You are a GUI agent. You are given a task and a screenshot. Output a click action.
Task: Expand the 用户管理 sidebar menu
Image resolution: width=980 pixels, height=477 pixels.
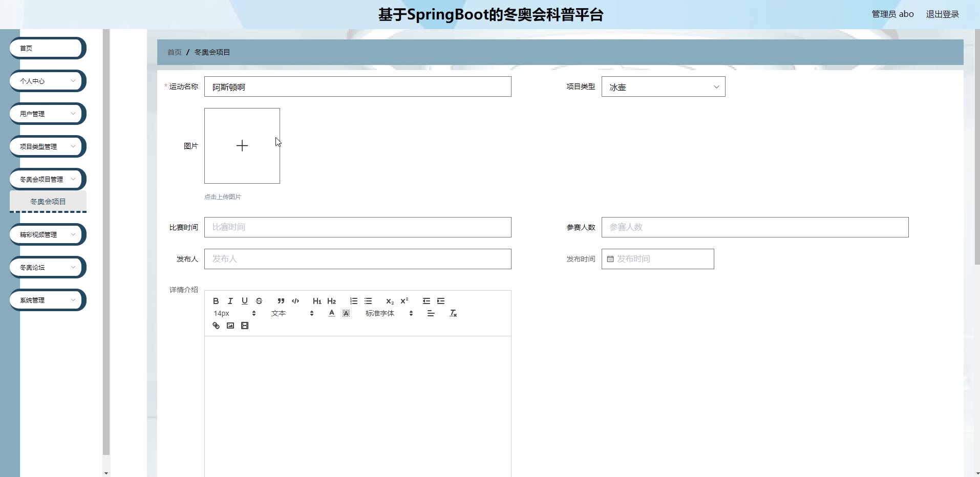tap(48, 114)
